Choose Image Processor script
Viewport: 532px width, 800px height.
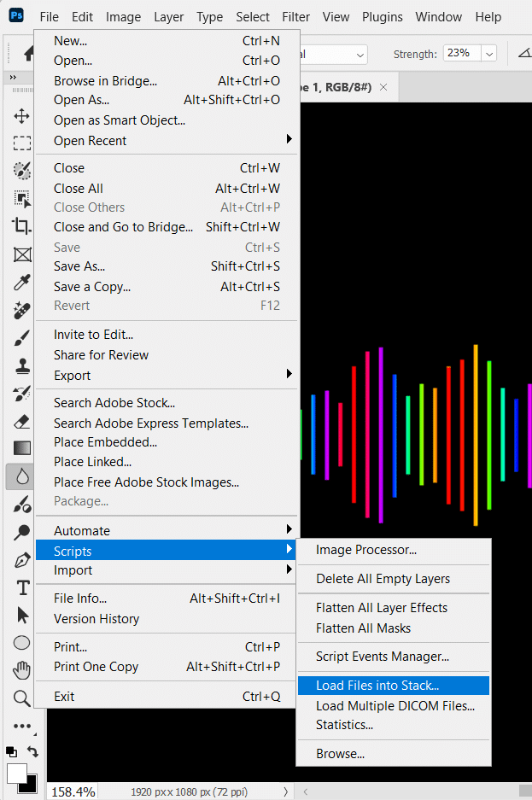point(394,550)
